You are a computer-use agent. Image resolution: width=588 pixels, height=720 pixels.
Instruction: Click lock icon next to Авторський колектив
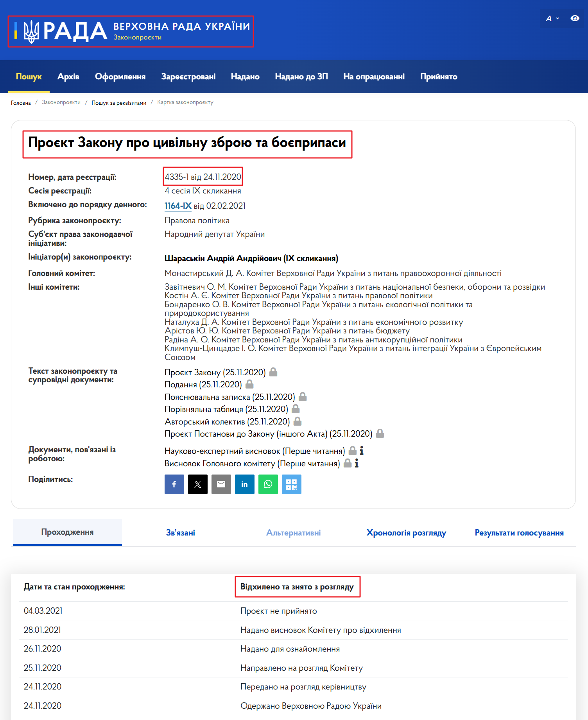coord(298,421)
